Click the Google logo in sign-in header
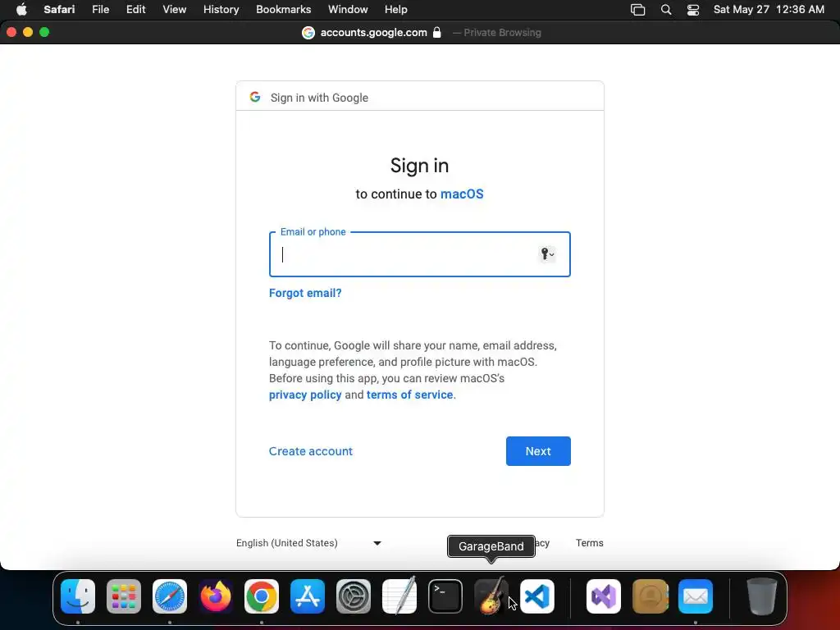 click(x=255, y=97)
